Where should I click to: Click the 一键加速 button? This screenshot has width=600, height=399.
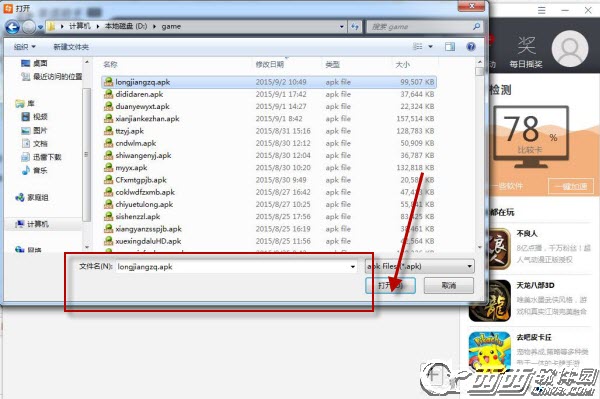pos(571,186)
